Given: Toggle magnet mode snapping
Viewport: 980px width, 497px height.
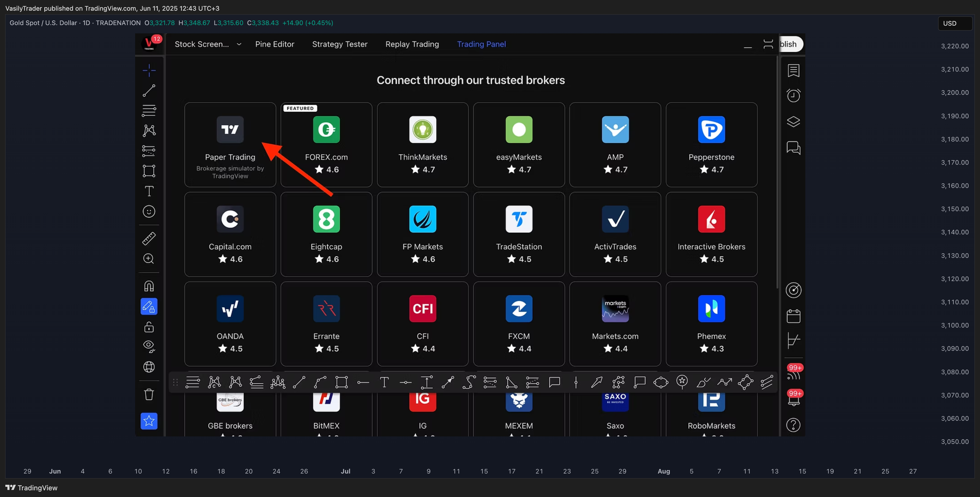Looking at the screenshot, I should (149, 286).
